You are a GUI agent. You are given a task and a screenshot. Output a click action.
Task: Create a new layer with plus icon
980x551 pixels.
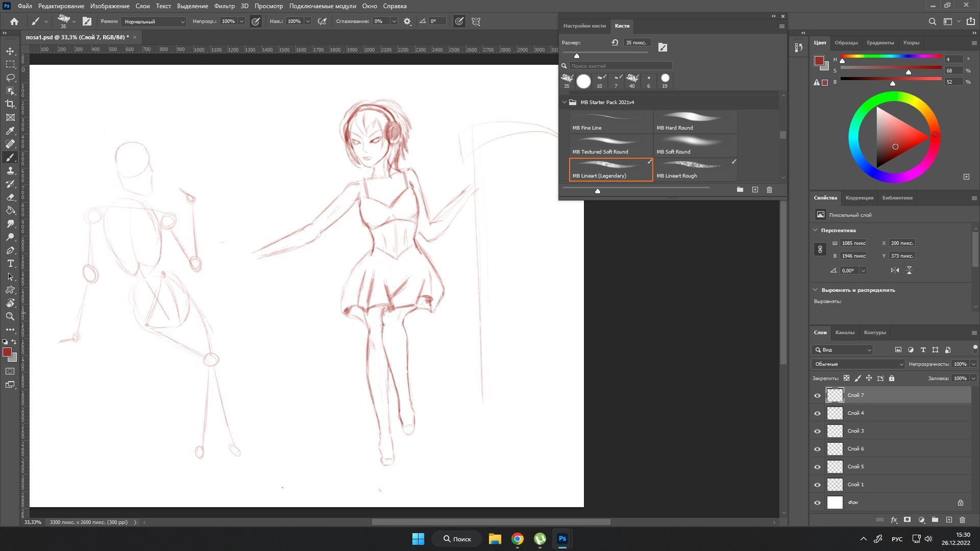pyautogui.click(x=949, y=520)
